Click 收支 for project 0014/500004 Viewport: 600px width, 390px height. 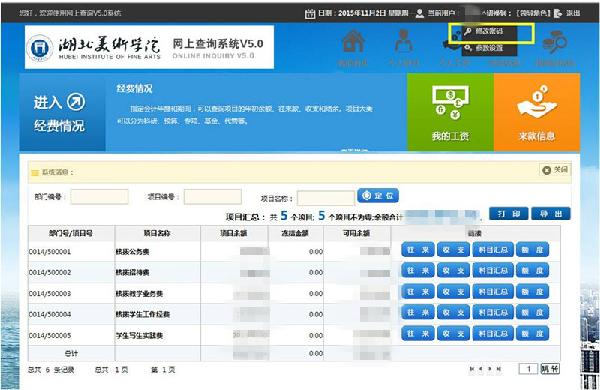(453, 312)
